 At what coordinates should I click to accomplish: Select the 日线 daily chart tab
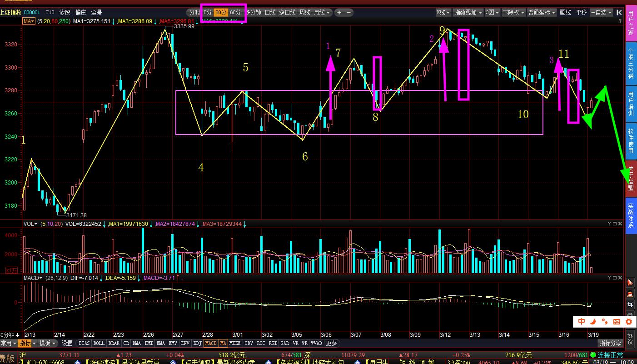click(x=270, y=13)
